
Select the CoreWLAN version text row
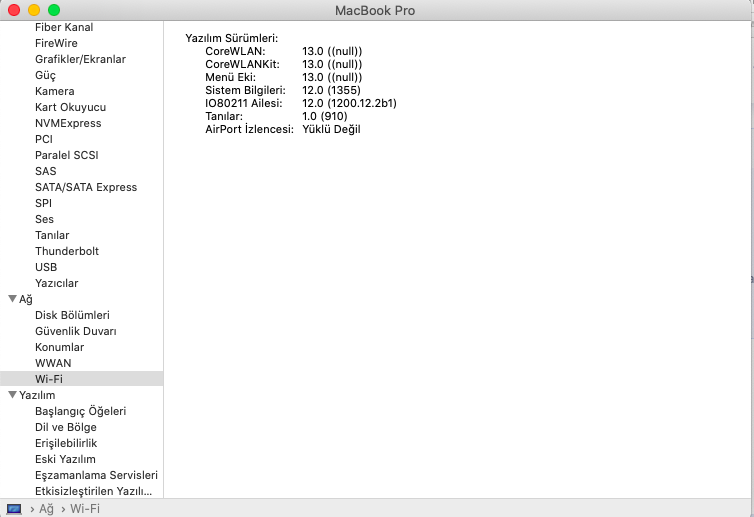click(x=283, y=51)
